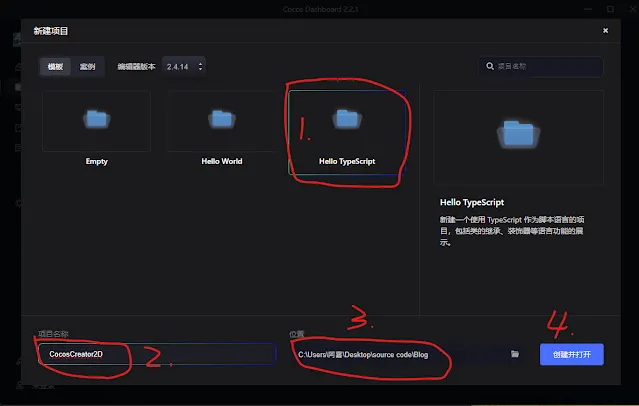Click the template description paragraph
The image size is (639, 406).
512,231
